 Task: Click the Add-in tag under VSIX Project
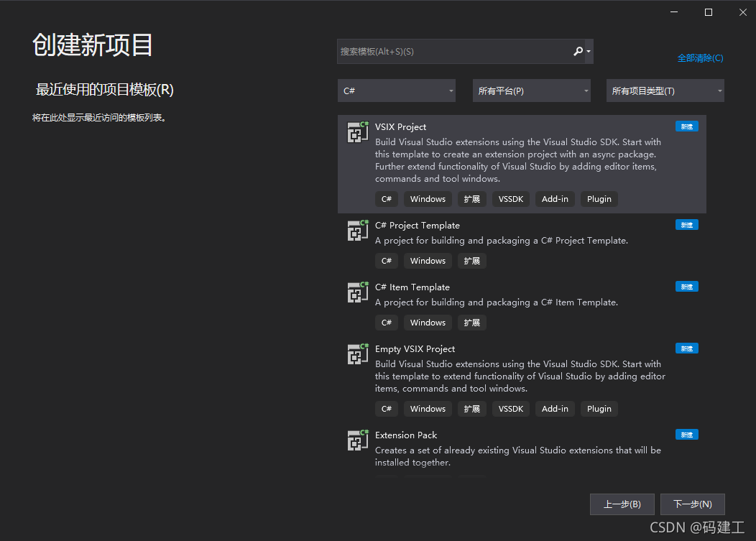(x=555, y=199)
